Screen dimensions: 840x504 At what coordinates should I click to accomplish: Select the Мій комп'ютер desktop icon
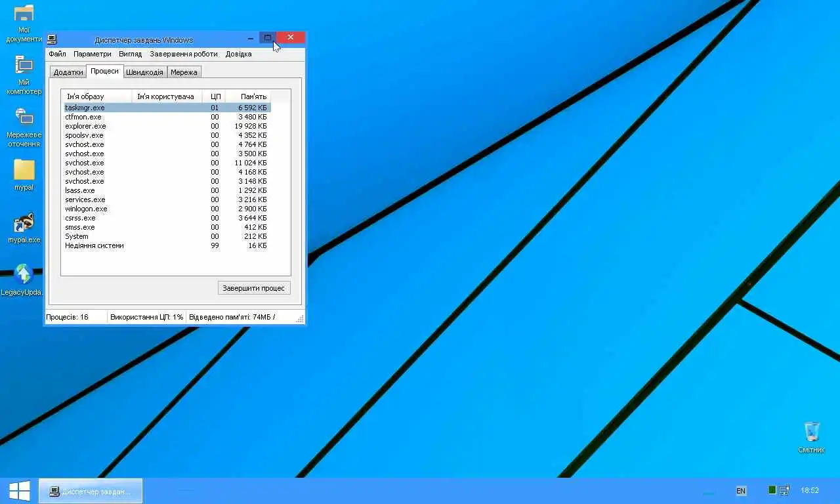[x=24, y=75]
